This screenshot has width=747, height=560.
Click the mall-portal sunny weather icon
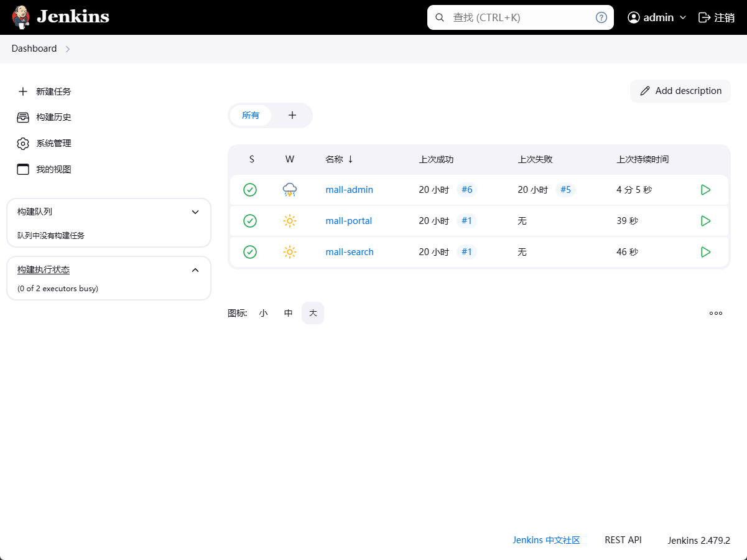[x=289, y=221]
